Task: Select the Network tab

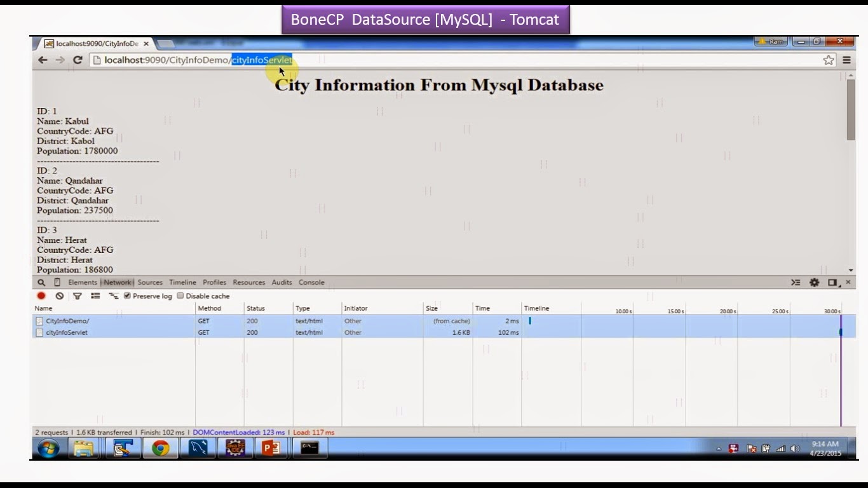Action: (x=117, y=283)
